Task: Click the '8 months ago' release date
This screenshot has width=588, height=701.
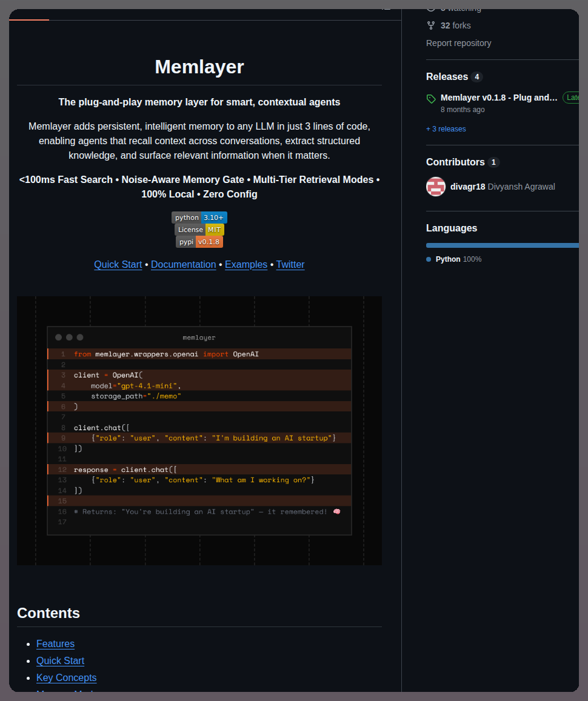Action: pos(463,110)
